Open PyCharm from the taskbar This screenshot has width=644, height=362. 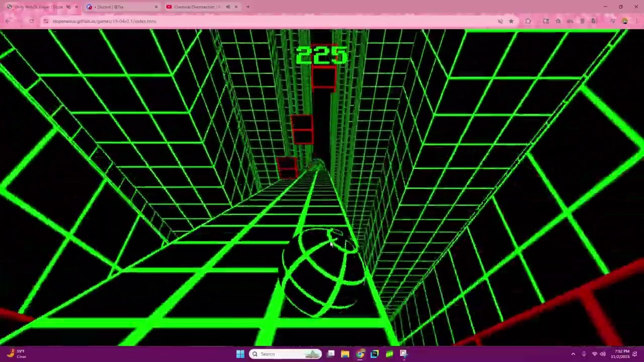click(x=375, y=354)
